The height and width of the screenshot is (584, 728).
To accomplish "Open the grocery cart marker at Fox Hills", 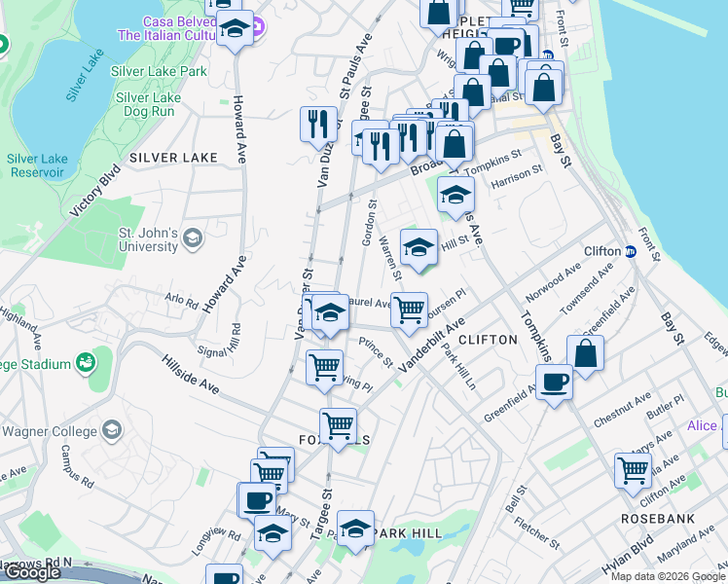I will pyautogui.click(x=339, y=426).
